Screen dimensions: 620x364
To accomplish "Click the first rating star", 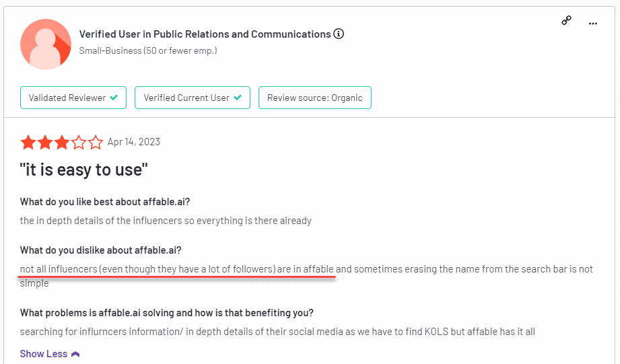I will [28, 143].
